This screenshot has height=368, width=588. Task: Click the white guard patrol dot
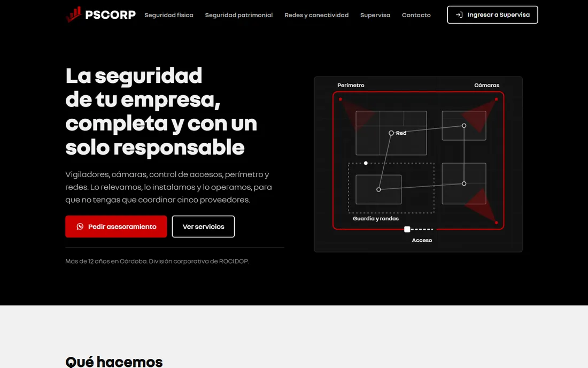pyautogui.click(x=366, y=163)
